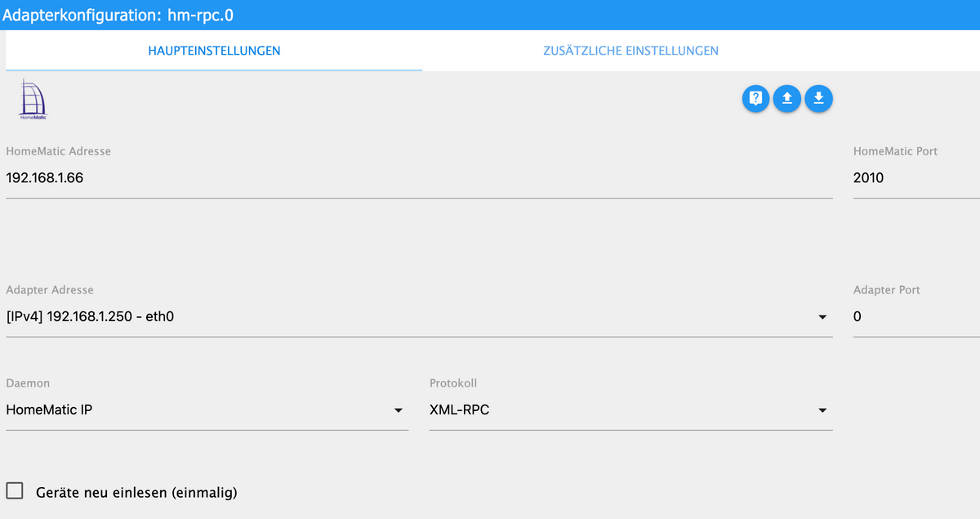Click into the Adapter Port field
Viewport: 980px width, 519px height.
pos(916,317)
